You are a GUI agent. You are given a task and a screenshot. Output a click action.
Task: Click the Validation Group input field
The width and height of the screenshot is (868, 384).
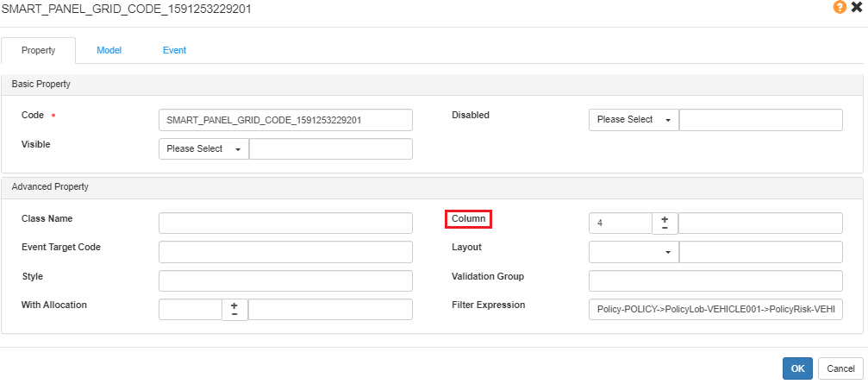[x=715, y=281]
